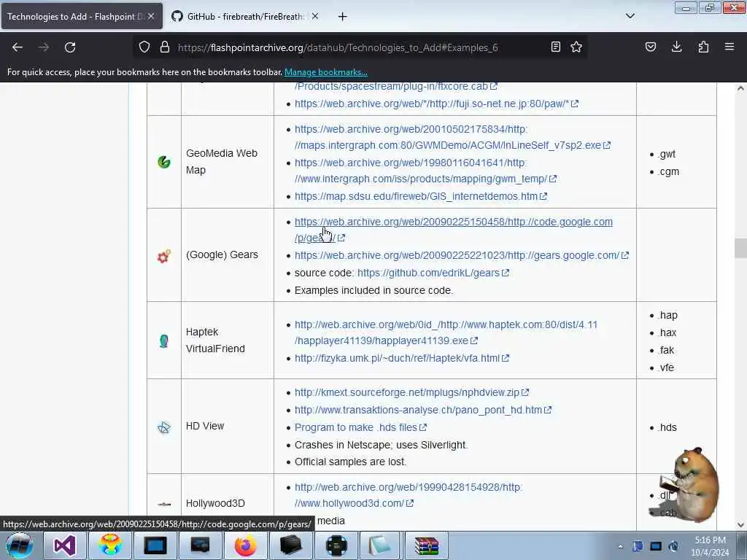Open the InLineSelf_v7sp2.exe archive link
Screen dimensions: 747x560
tap(452, 137)
